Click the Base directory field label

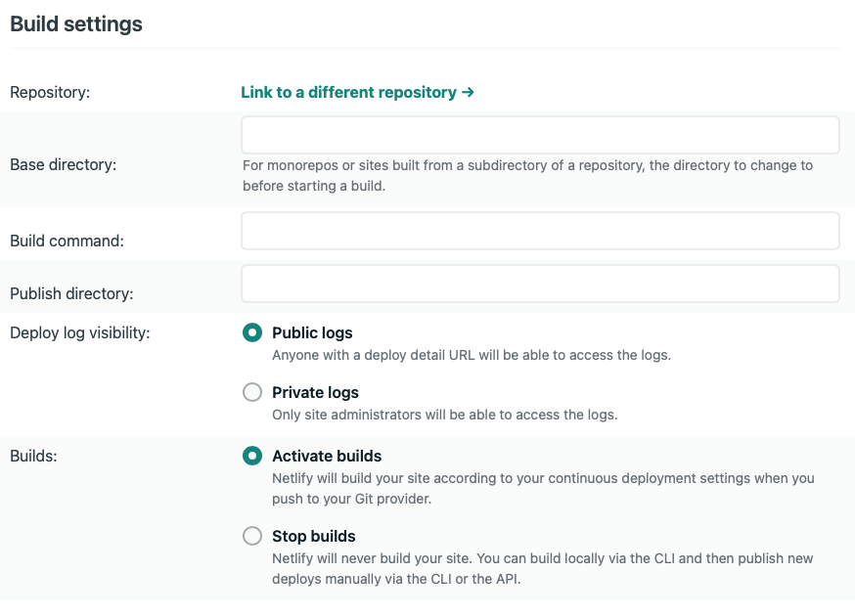click(x=64, y=164)
